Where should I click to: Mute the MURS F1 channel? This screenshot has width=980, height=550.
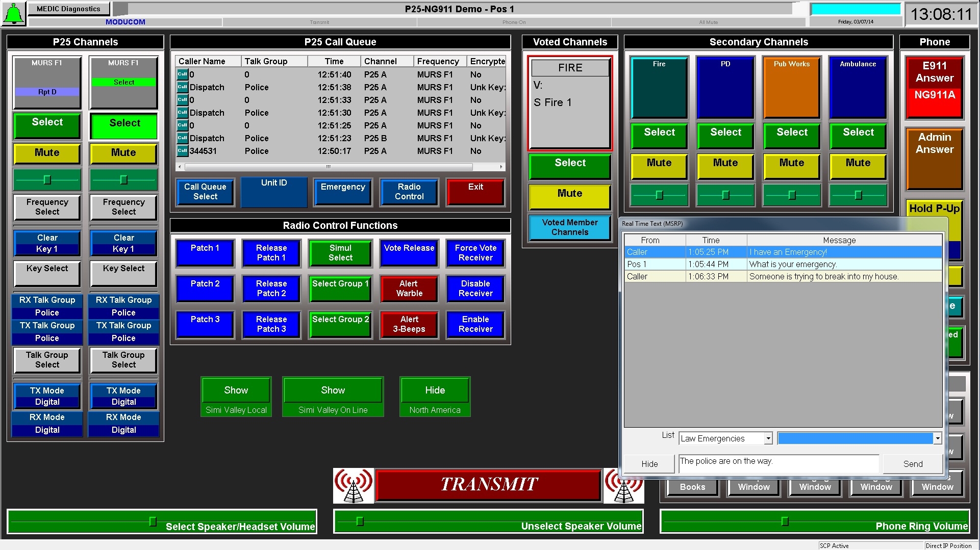47,153
